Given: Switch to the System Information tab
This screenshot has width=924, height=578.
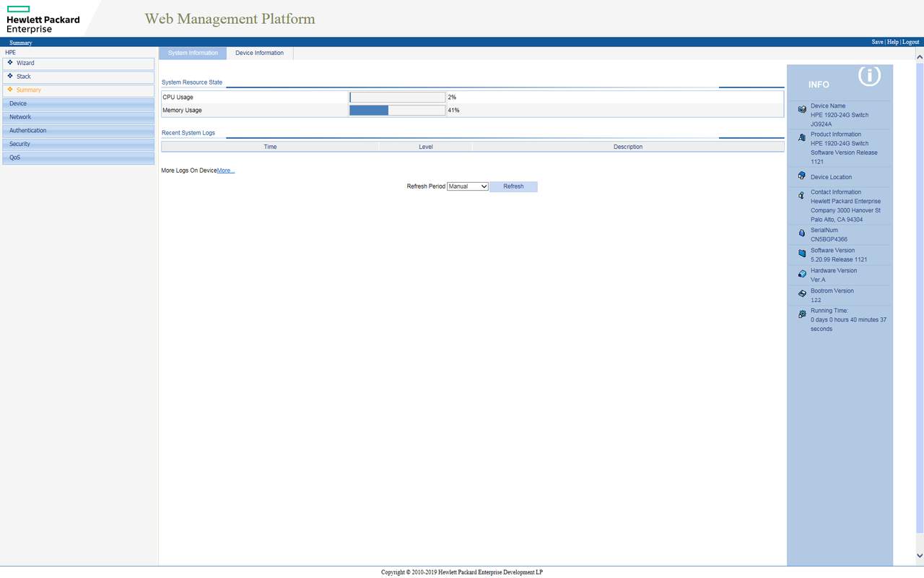Looking at the screenshot, I should tap(193, 53).
